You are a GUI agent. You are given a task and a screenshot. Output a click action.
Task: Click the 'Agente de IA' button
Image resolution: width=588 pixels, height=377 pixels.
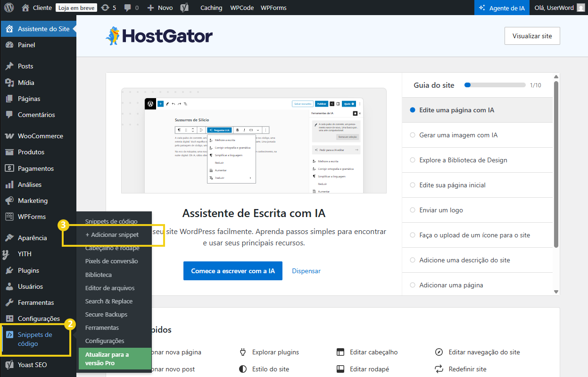click(x=502, y=8)
